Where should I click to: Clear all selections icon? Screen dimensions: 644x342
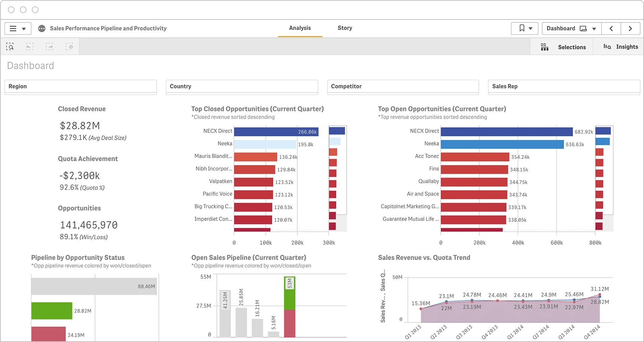[x=69, y=47]
